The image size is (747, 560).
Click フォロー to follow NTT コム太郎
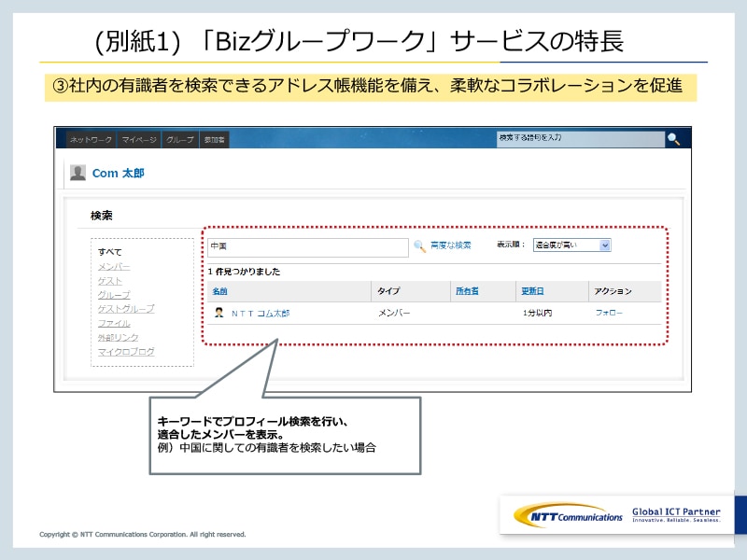(609, 313)
